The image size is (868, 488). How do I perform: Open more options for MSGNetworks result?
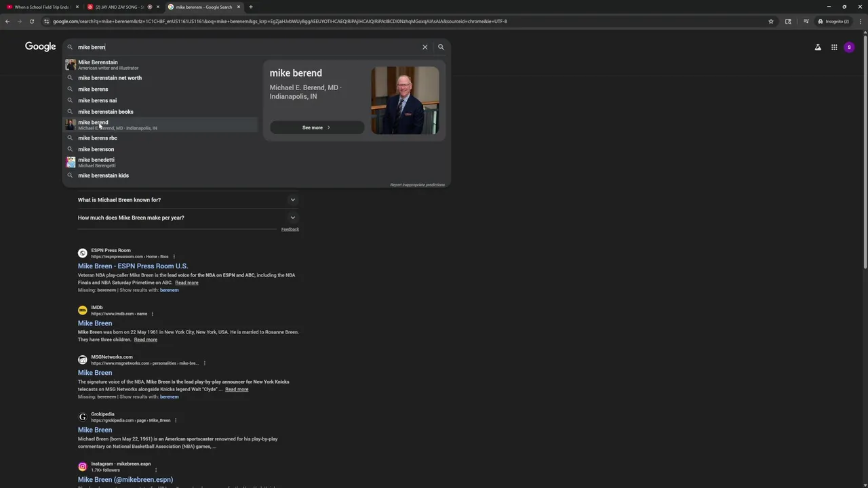point(204,363)
